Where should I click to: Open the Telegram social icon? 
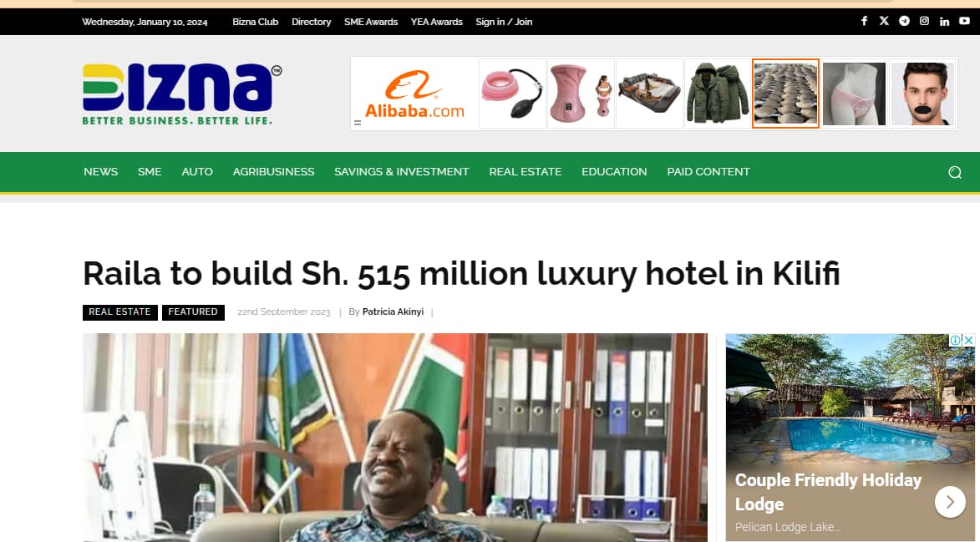tap(904, 21)
